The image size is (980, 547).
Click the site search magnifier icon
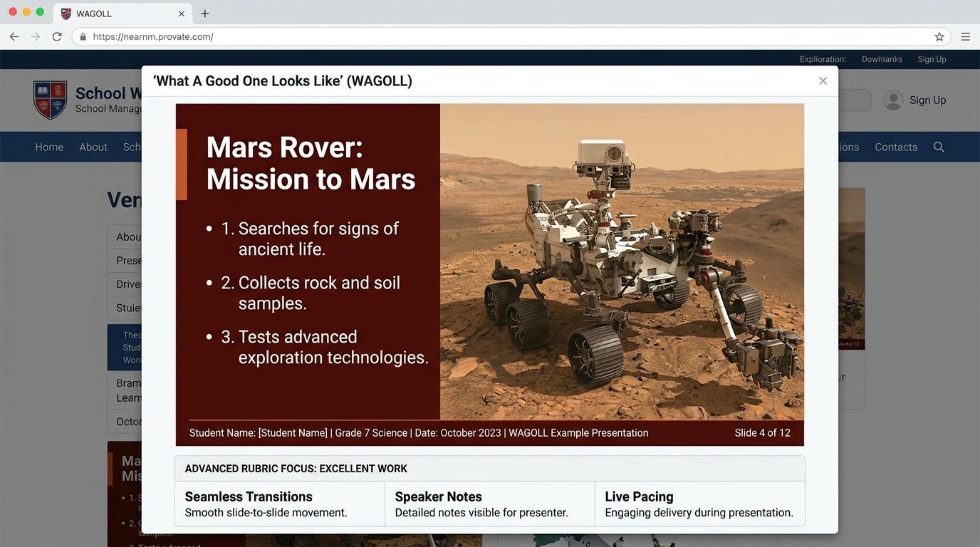pos(939,147)
